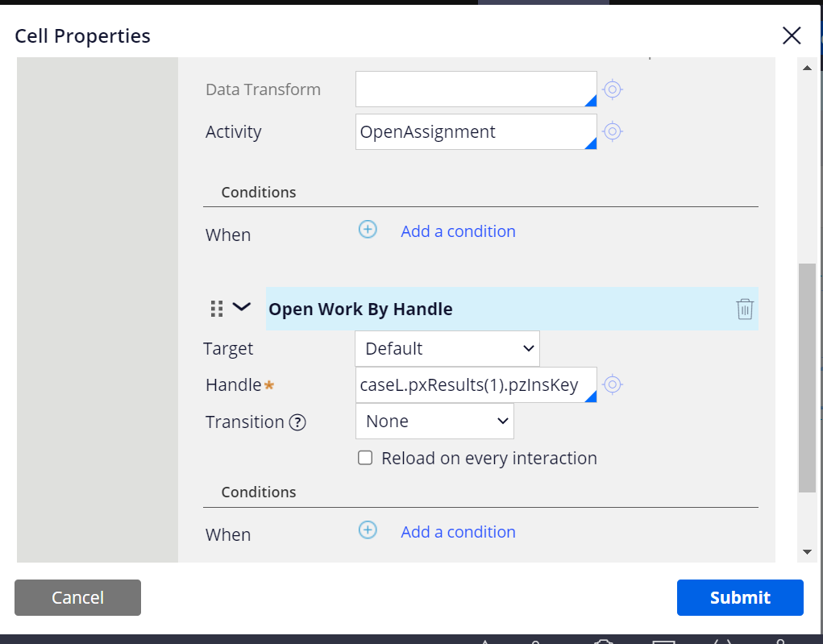Open the Data Transform target picker icon

(612, 89)
